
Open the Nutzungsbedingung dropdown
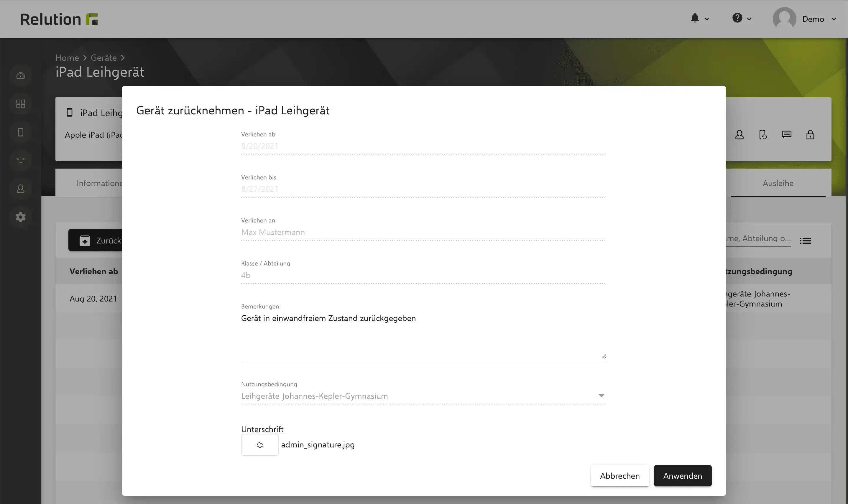(423, 396)
